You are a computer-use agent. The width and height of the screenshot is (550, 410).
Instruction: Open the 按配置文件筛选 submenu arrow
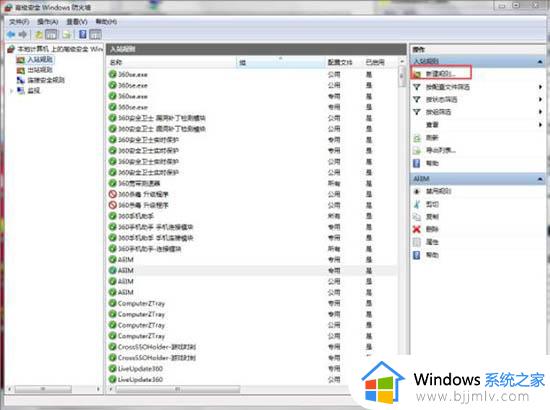(x=541, y=87)
